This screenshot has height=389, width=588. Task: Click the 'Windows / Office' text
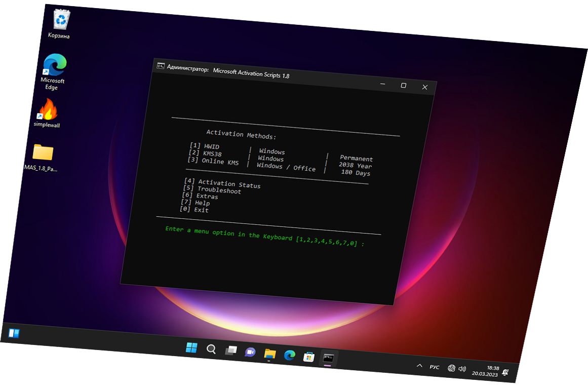coord(286,167)
